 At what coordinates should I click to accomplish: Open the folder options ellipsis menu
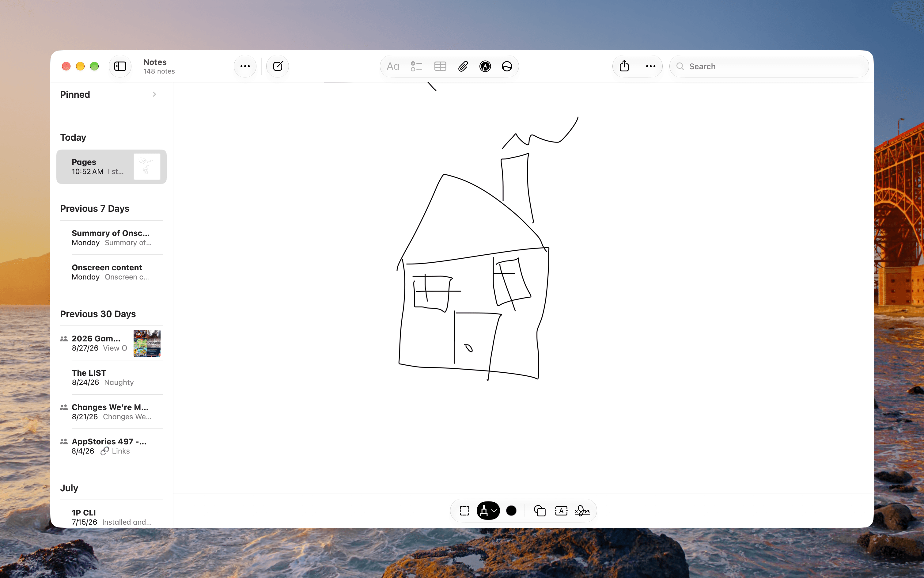pyautogui.click(x=245, y=66)
